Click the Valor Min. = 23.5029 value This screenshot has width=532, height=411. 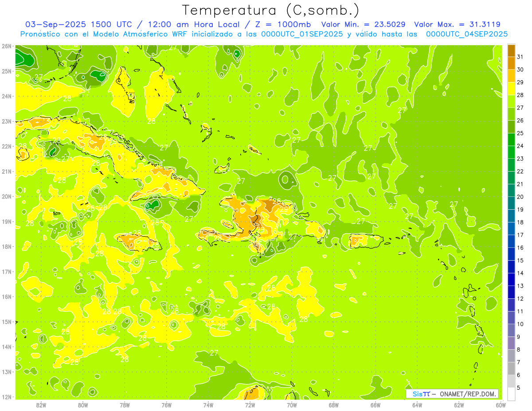pos(363,24)
